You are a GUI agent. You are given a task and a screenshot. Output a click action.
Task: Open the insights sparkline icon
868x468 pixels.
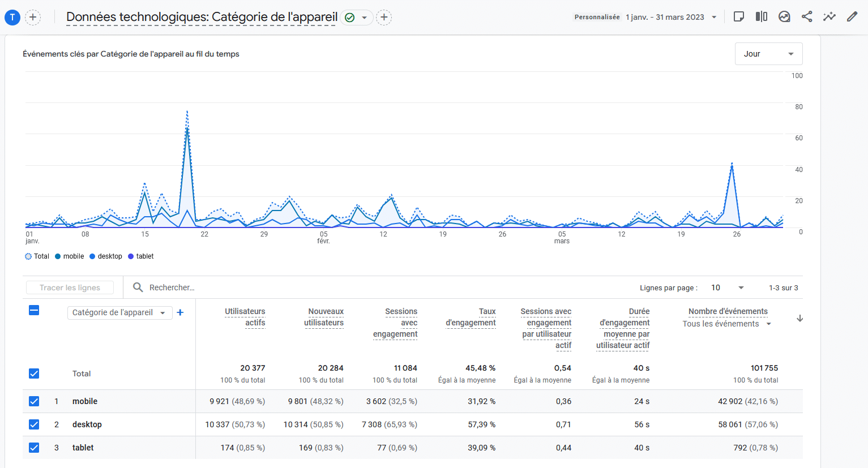pos(829,17)
